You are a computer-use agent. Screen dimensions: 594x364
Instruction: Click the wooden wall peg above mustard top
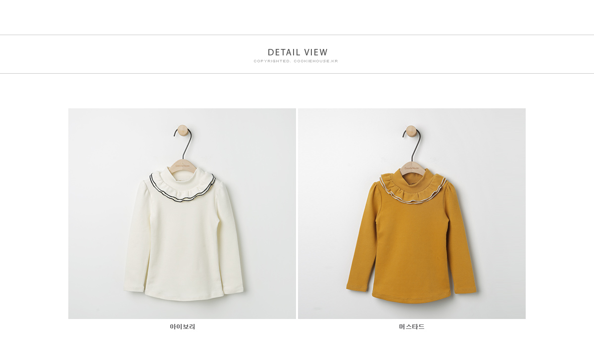coord(411,131)
